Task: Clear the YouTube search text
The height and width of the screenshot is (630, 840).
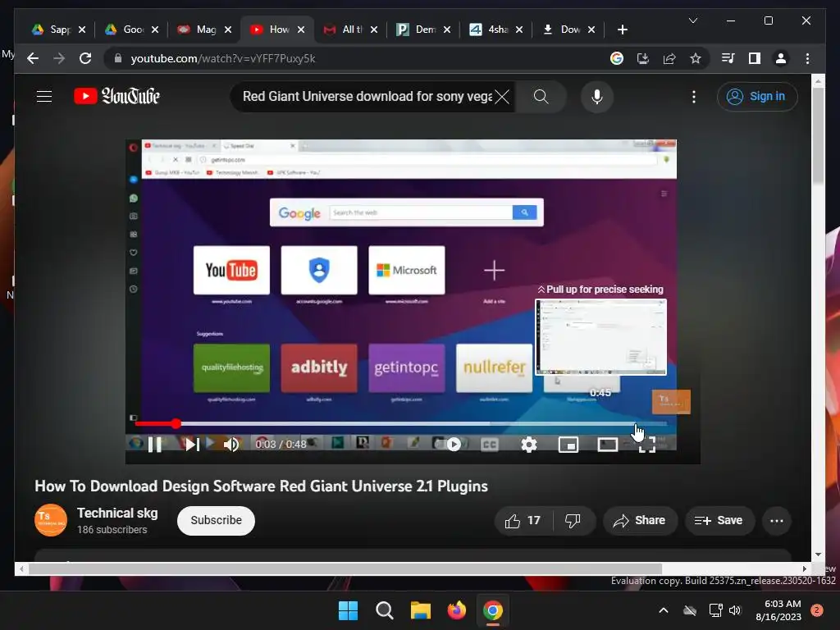Action: click(x=502, y=97)
